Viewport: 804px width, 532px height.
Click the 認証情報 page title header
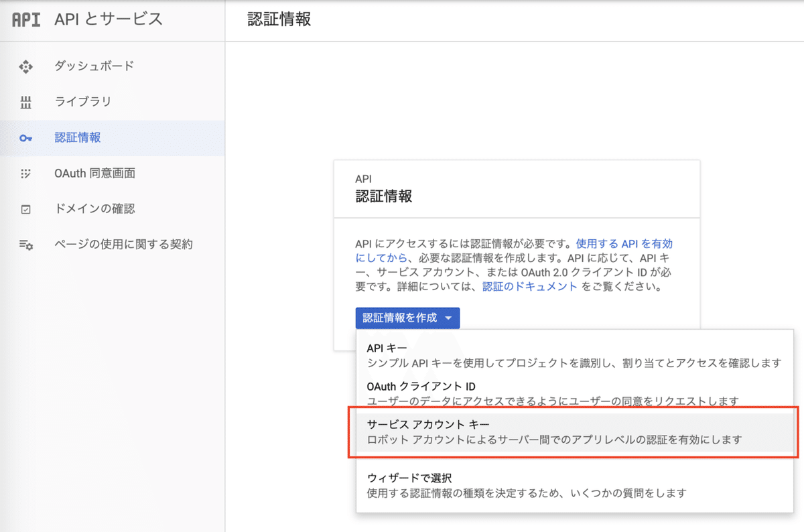tap(279, 20)
